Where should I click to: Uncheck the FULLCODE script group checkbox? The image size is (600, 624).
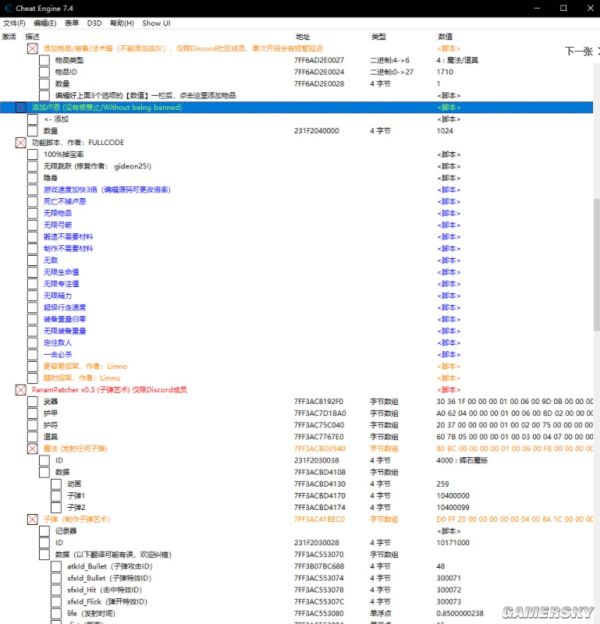(21, 142)
